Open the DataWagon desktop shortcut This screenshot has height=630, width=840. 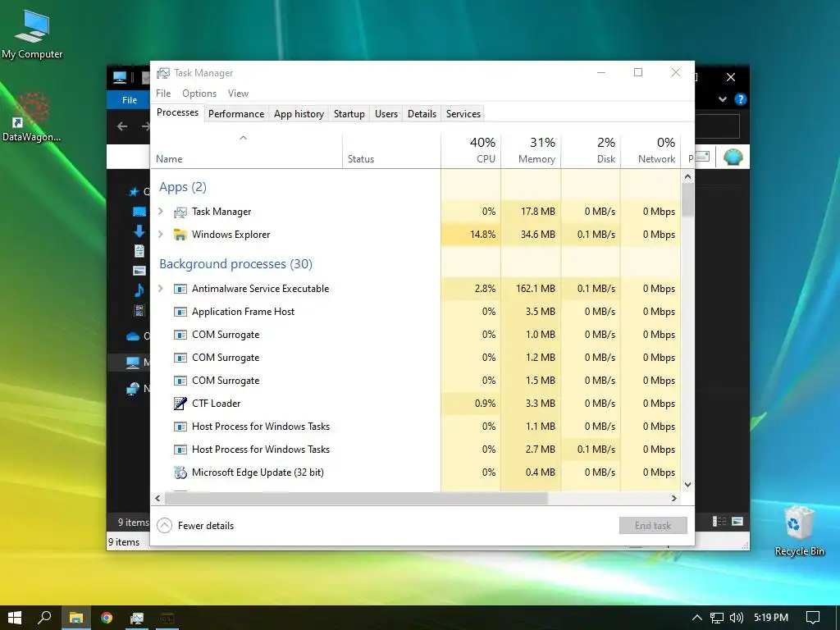coord(32,116)
